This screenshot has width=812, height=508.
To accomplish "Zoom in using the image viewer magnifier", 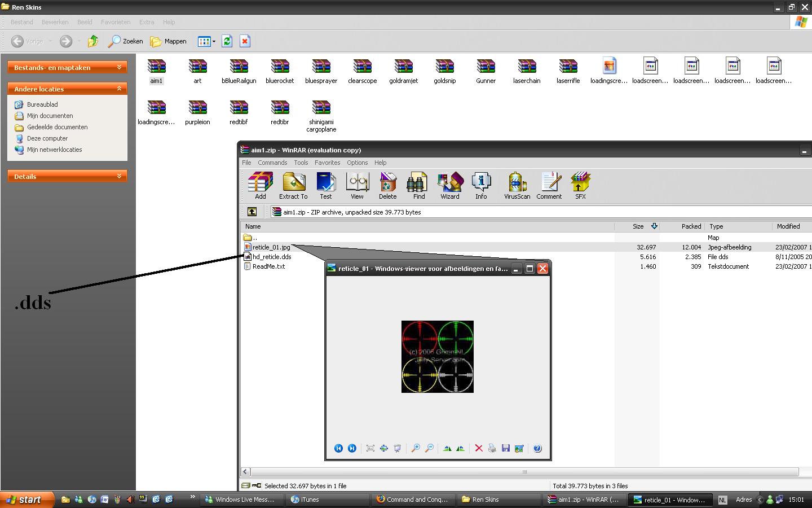I will [416, 448].
